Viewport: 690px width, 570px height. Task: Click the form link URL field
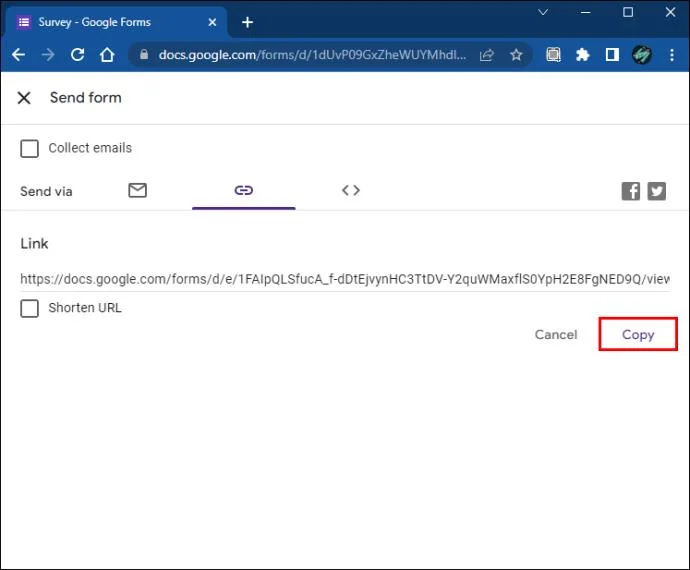(345, 279)
